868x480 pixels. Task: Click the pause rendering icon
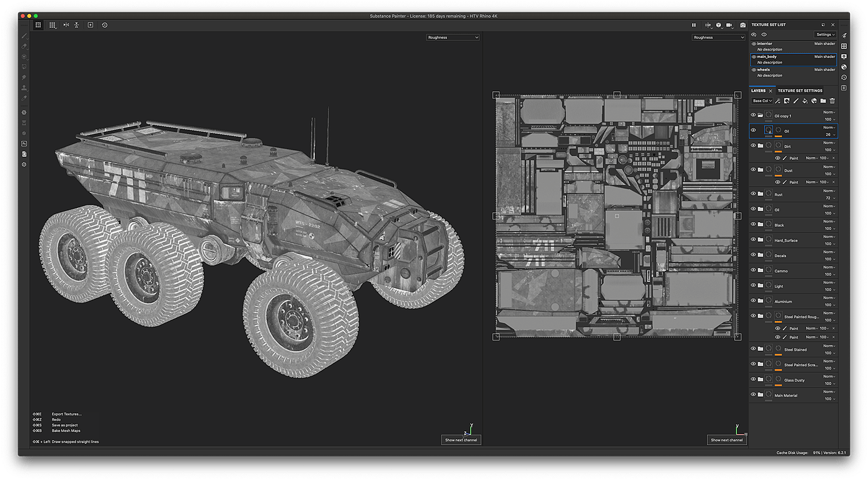pos(694,25)
